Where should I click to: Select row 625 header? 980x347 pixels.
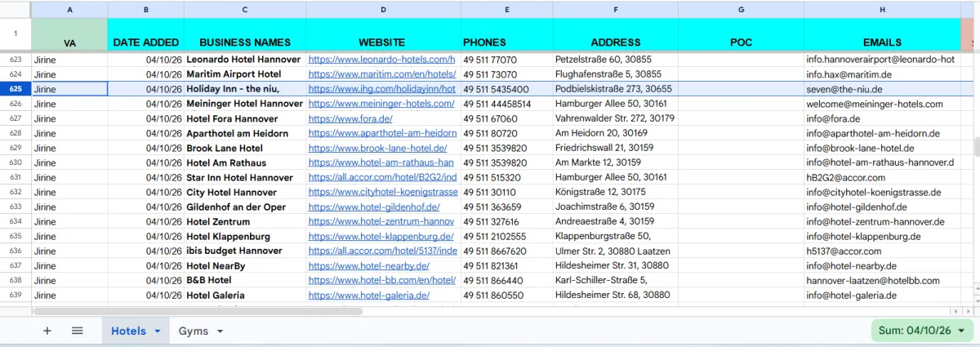(x=16, y=89)
